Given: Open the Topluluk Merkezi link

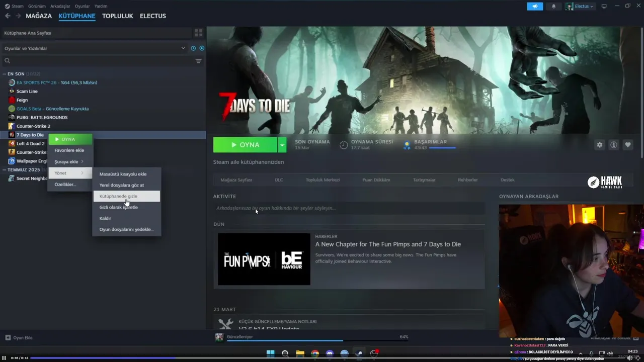Looking at the screenshot, I should (323, 180).
